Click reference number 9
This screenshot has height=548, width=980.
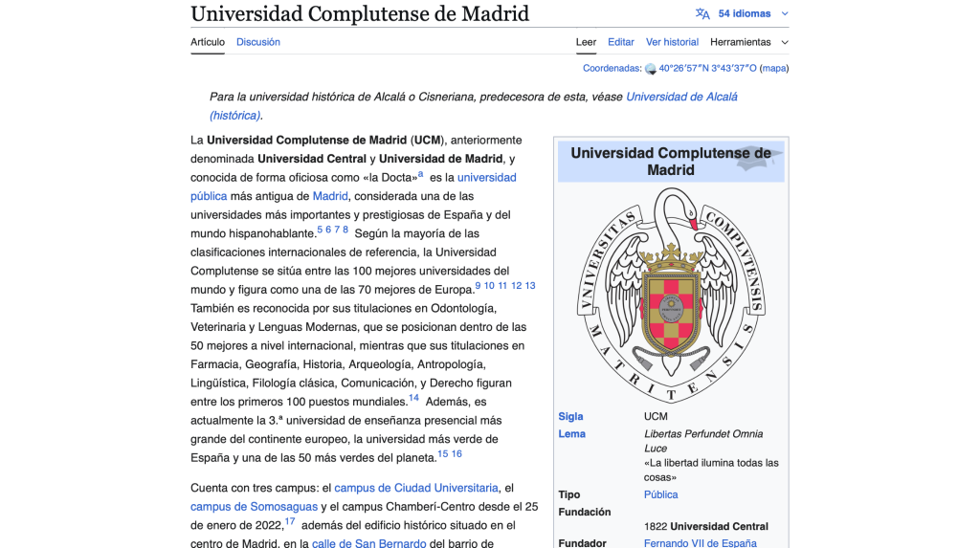[478, 286]
